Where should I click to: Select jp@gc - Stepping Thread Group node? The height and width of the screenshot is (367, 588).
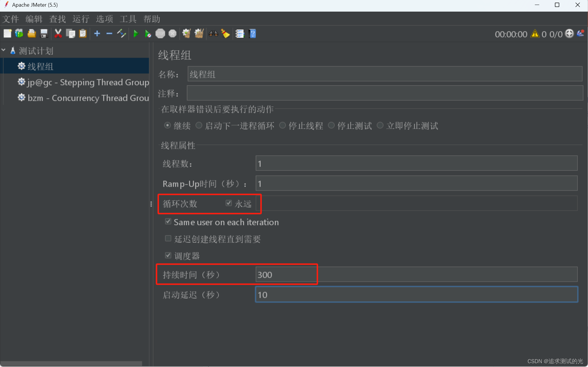(x=88, y=82)
